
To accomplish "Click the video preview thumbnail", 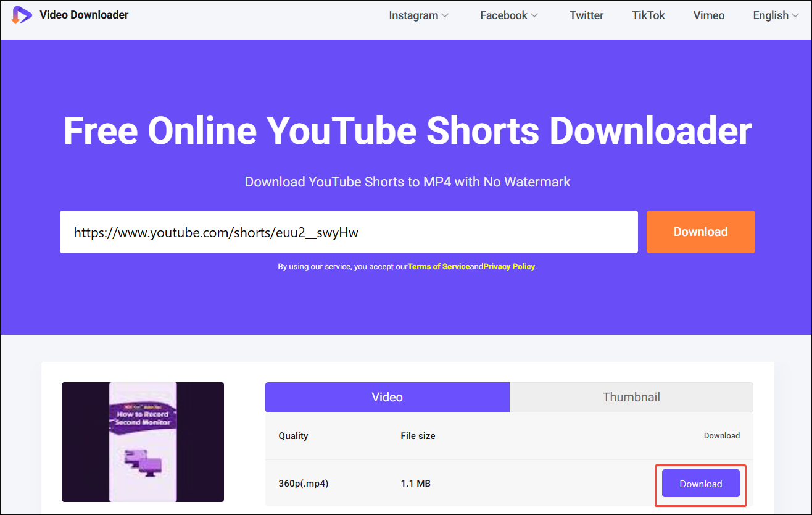I will coord(143,442).
